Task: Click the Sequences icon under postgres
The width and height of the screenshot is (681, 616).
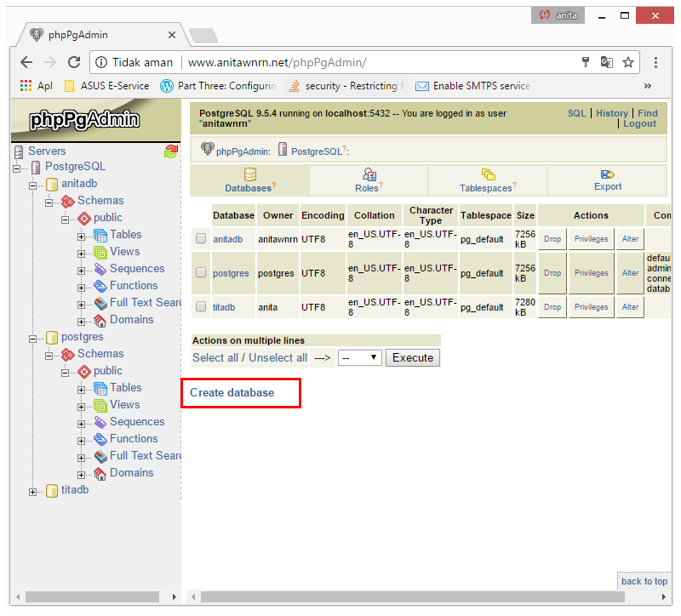Action: (x=100, y=422)
